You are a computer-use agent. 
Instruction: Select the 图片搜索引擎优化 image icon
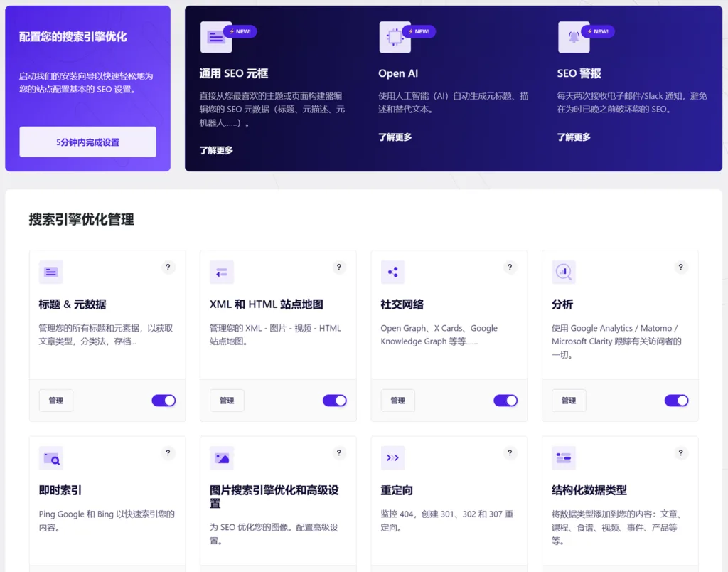pyautogui.click(x=222, y=457)
